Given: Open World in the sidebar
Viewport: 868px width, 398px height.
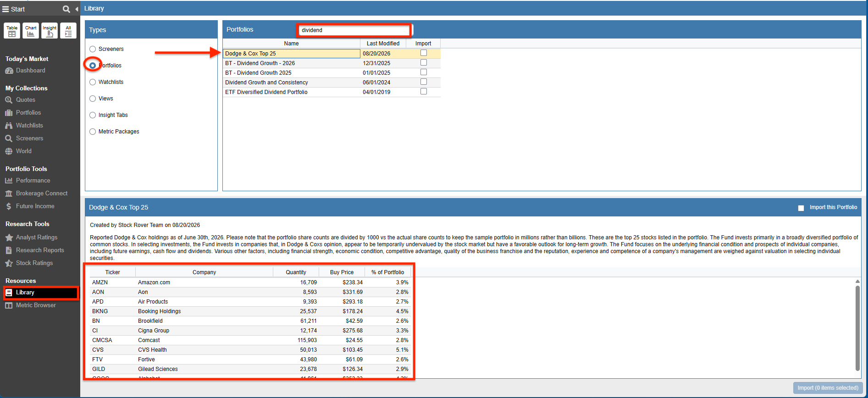Looking at the screenshot, I should [24, 151].
